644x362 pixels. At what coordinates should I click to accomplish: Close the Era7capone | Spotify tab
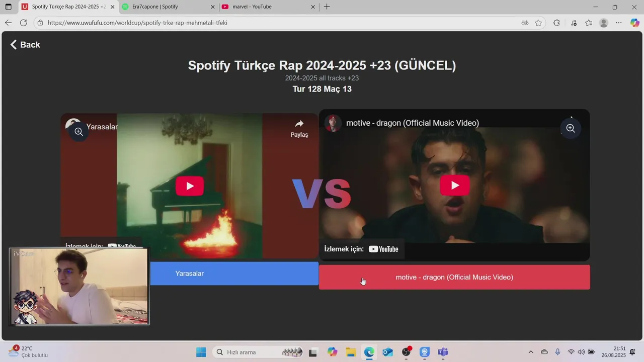(212, 7)
